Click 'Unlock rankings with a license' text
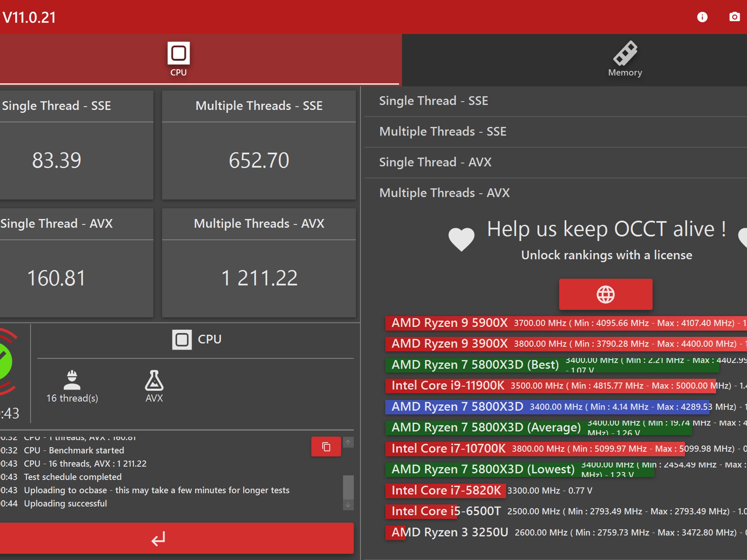This screenshot has width=747, height=560. point(607,255)
